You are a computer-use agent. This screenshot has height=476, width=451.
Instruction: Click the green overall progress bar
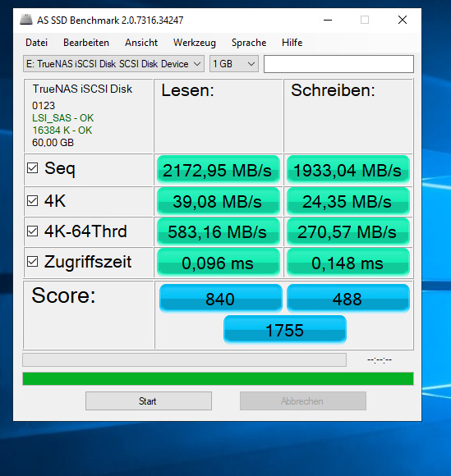point(218,378)
